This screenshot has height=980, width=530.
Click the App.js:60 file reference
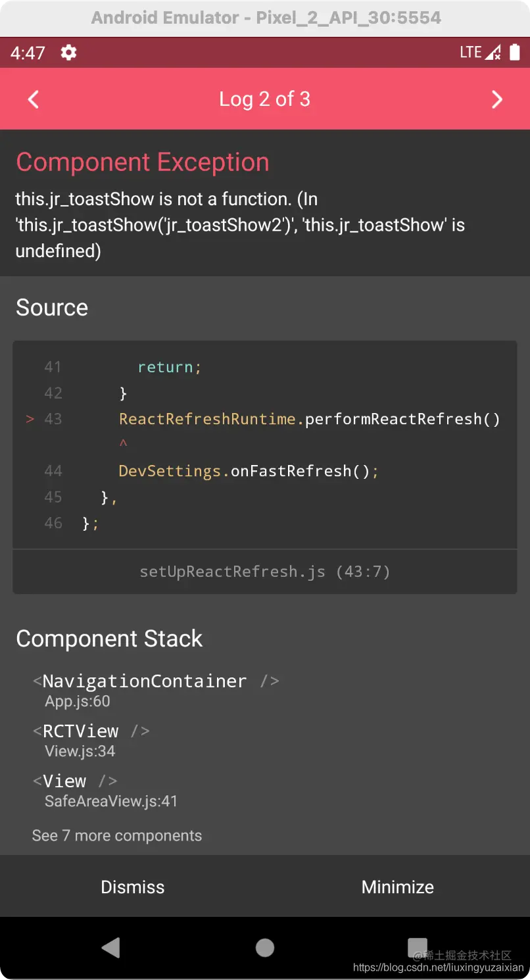[x=78, y=701]
